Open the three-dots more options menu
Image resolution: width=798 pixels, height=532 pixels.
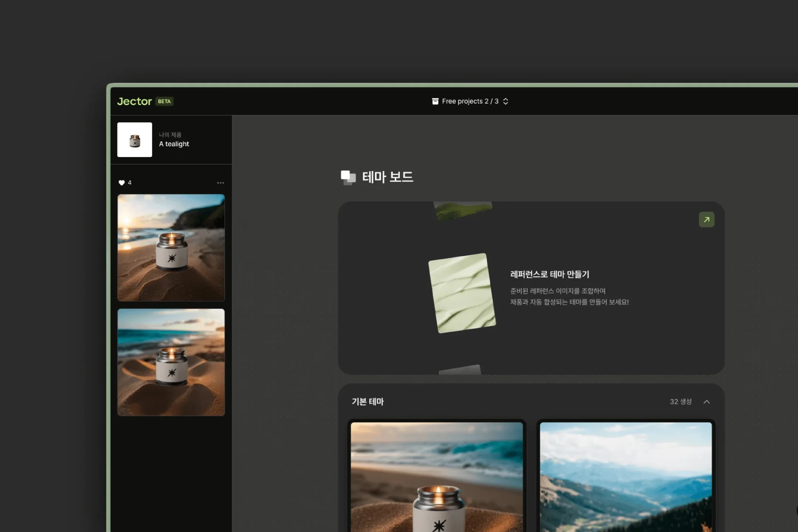tap(221, 183)
